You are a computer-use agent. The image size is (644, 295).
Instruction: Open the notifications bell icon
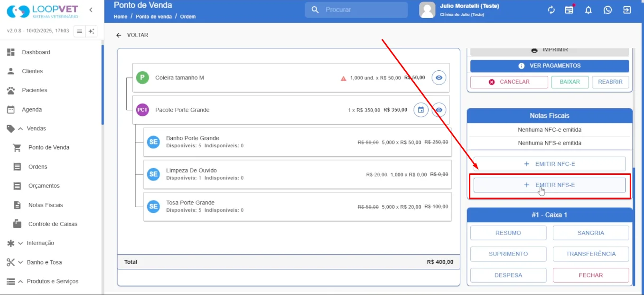pos(588,10)
